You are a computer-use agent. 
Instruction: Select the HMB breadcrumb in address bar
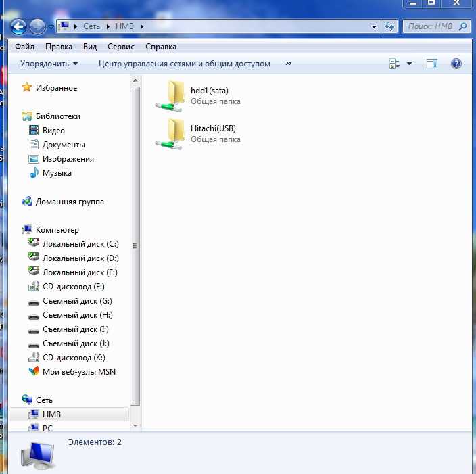click(124, 26)
